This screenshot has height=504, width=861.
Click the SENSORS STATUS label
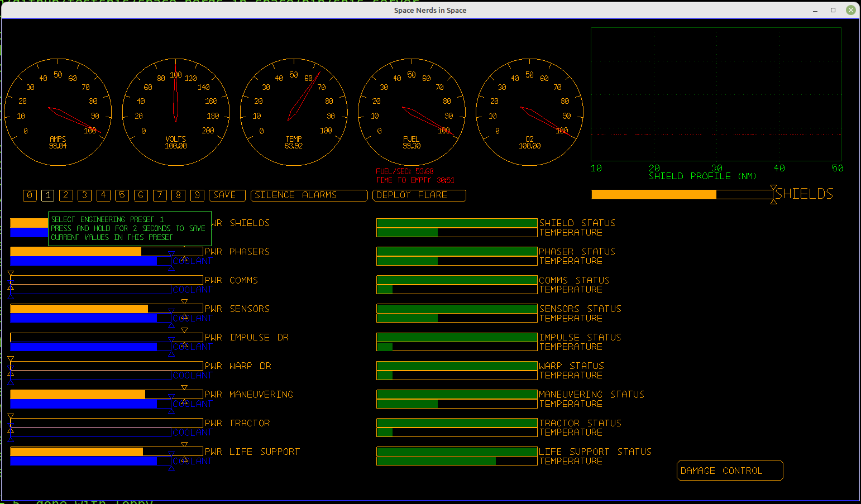pos(580,309)
